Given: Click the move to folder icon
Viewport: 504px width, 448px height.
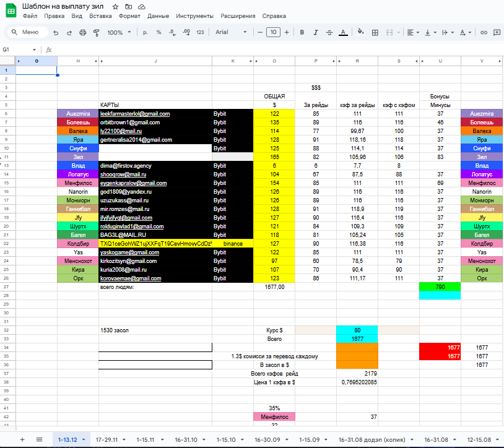Looking at the screenshot, I should (128, 7).
